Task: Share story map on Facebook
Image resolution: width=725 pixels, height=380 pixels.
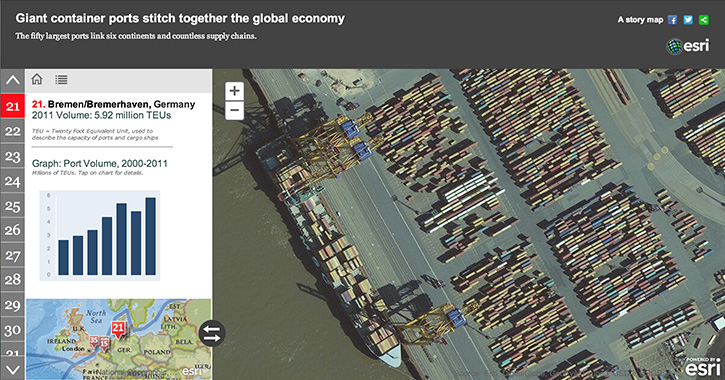Action: 672,19
